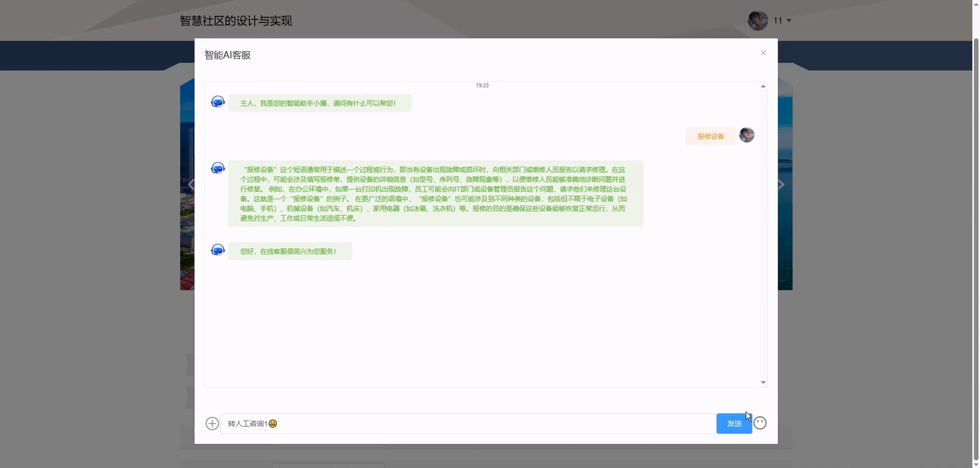Screen dimensions: 980x468
Task: Click the profile picture in page header
Action: coord(758,20)
